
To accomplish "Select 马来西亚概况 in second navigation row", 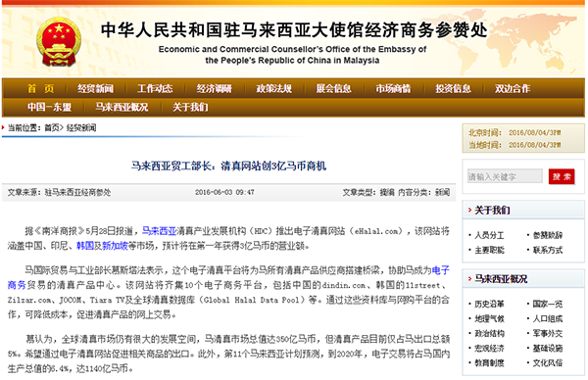I will (x=122, y=107).
